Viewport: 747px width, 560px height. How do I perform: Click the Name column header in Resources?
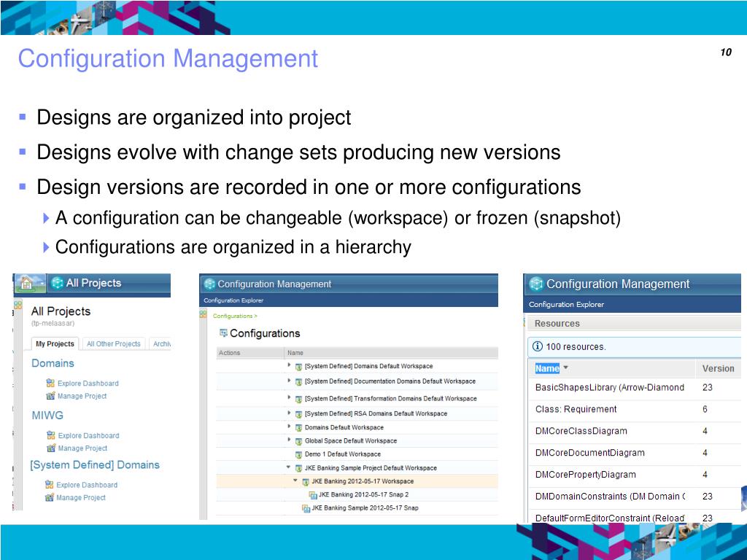coord(547,368)
